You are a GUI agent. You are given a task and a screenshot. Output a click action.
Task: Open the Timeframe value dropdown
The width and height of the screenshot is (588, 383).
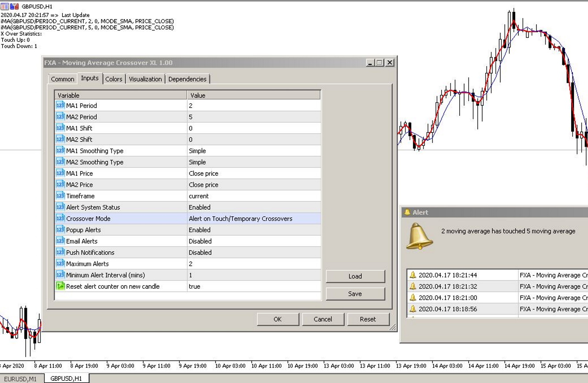tap(253, 196)
